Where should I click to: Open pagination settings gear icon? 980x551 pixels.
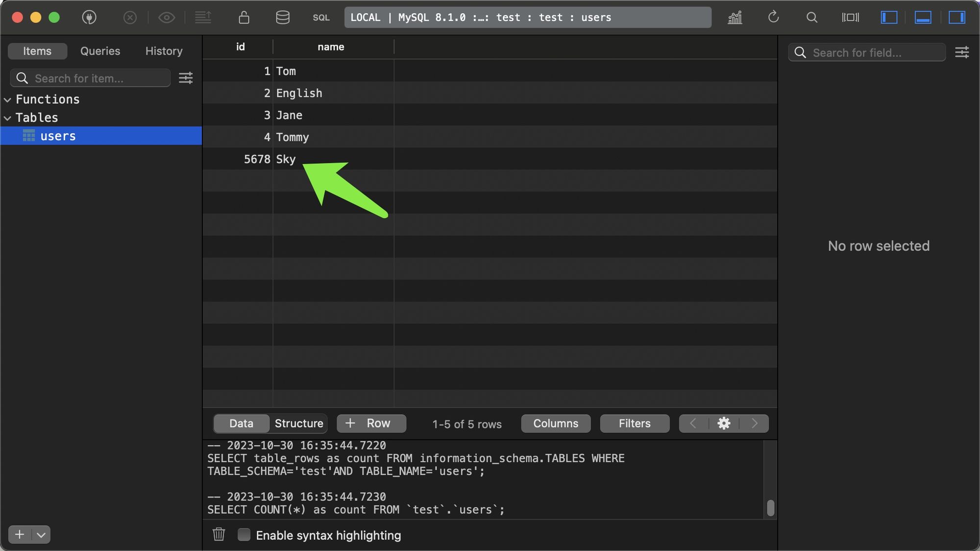pyautogui.click(x=724, y=423)
